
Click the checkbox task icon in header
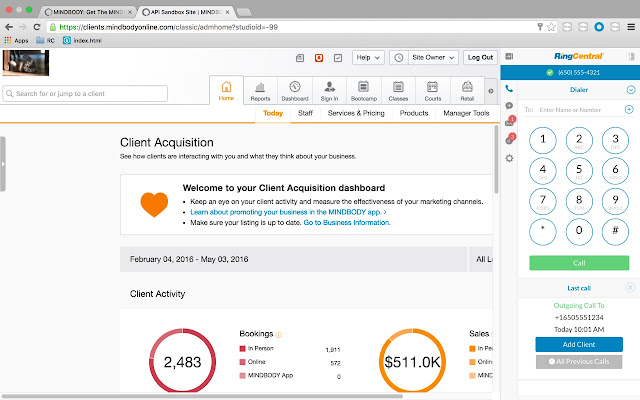click(x=338, y=58)
